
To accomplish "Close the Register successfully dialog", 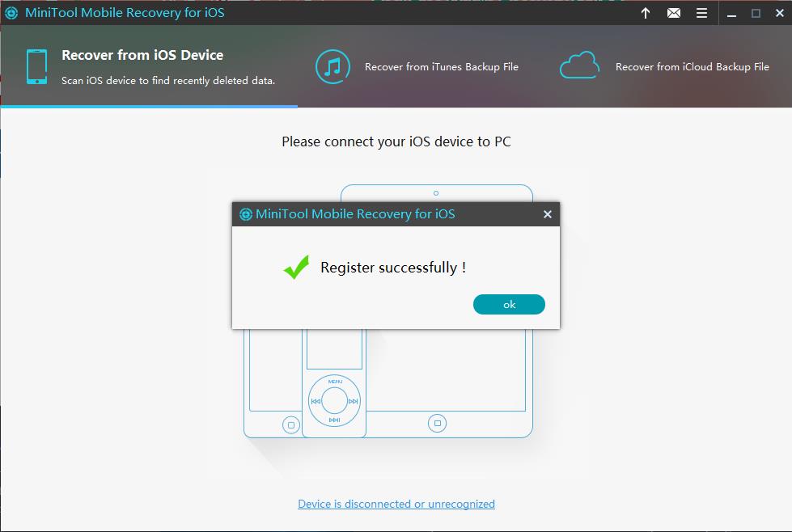I will click(547, 214).
